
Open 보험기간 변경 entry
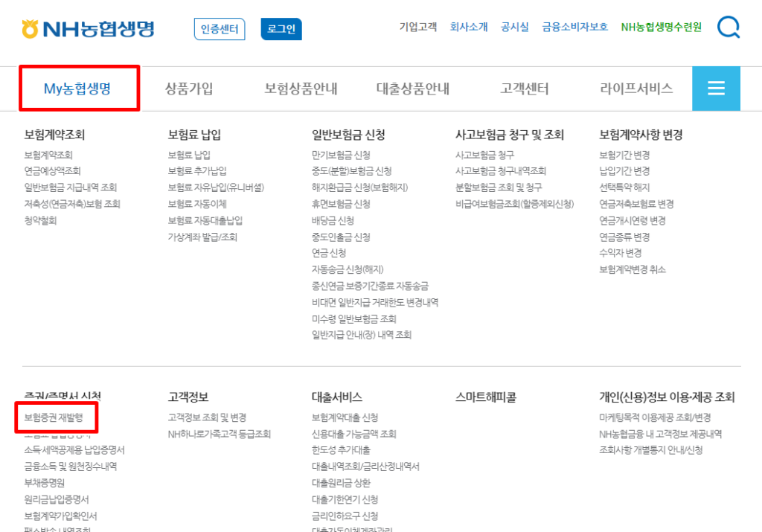624,155
